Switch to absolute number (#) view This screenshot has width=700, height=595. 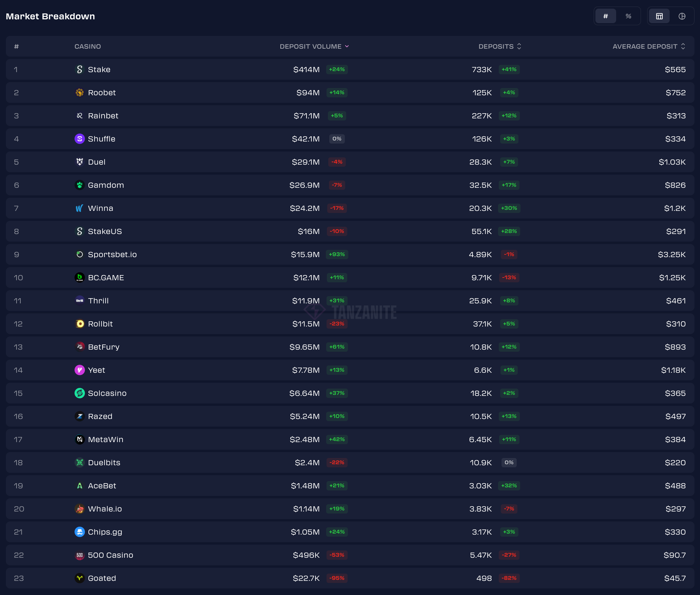click(x=605, y=16)
